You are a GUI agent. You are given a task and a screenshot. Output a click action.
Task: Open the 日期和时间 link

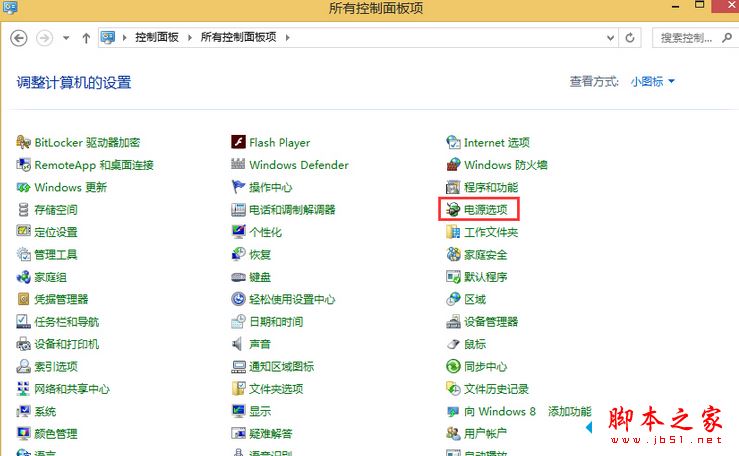[x=276, y=322]
